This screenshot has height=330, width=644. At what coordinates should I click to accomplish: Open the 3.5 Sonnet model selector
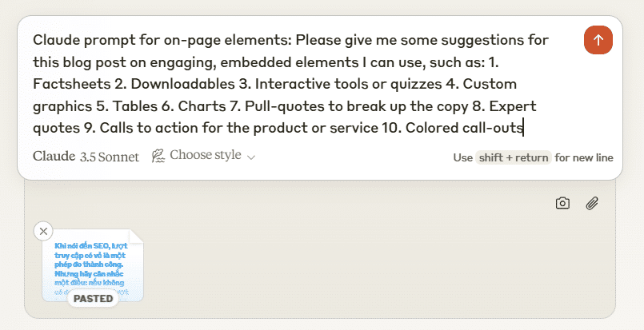pyautogui.click(x=109, y=157)
